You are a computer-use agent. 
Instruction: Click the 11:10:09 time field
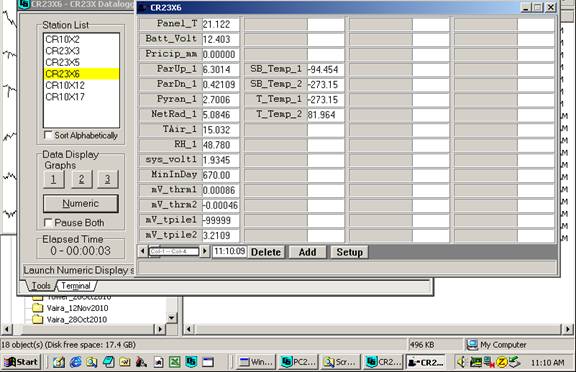(x=230, y=252)
